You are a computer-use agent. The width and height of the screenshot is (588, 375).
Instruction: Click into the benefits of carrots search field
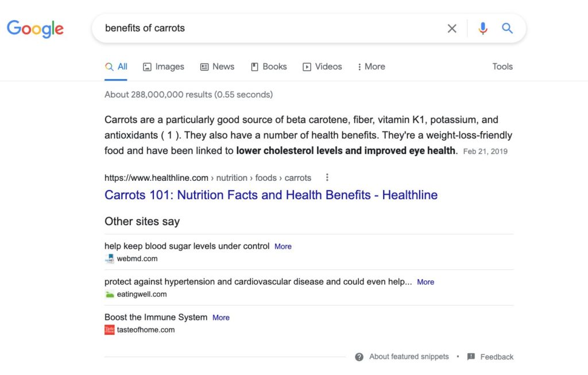270,28
